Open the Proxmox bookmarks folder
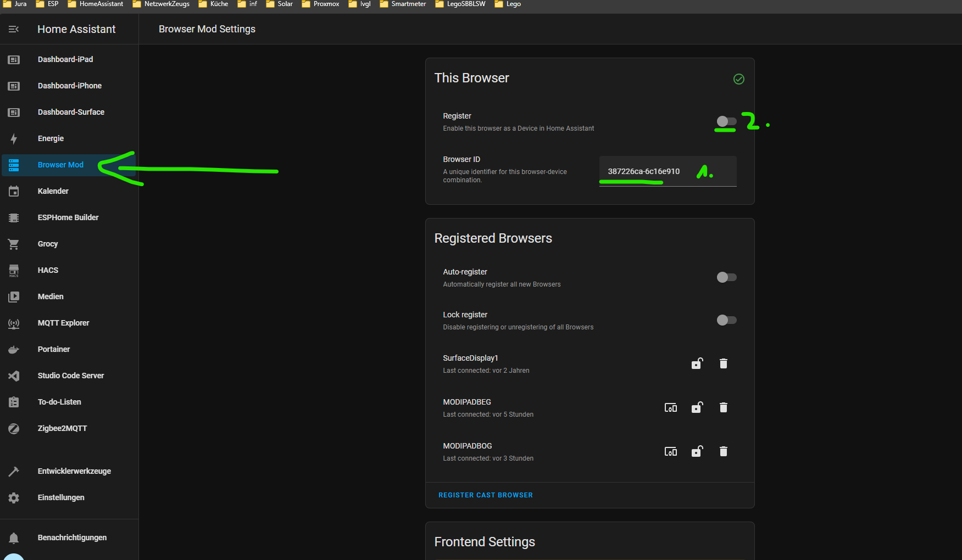Screen dimensions: 962x560 [x=321, y=4]
